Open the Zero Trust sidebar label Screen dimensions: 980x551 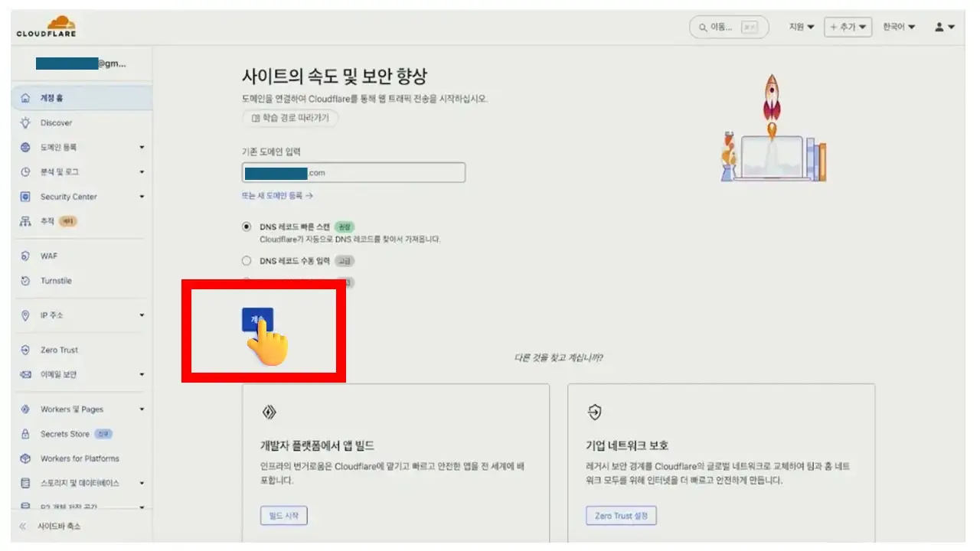60,350
